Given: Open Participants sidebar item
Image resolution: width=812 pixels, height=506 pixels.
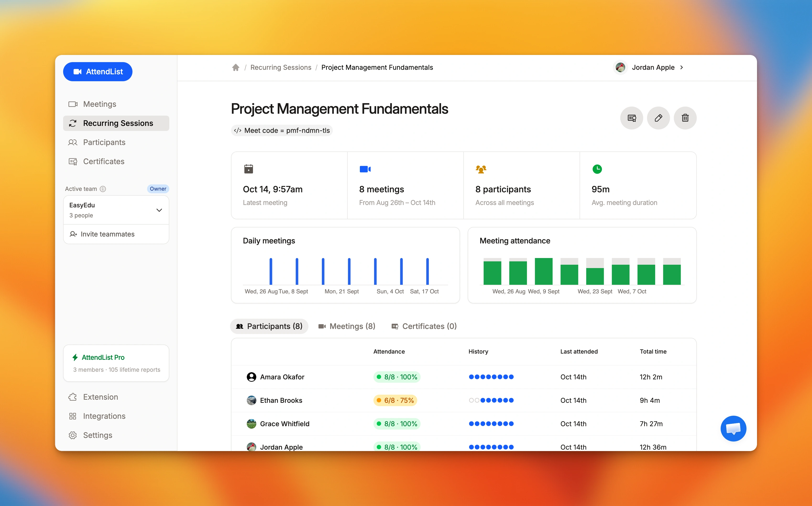Looking at the screenshot, I should (x=116, y=142).
